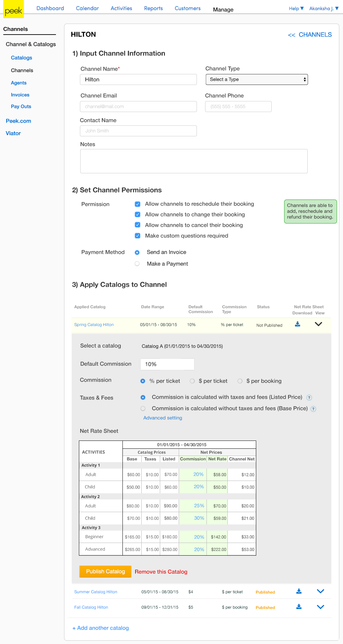Open the Channel Type dropdown
The image size is (343, 644).
tap(257, 79)
